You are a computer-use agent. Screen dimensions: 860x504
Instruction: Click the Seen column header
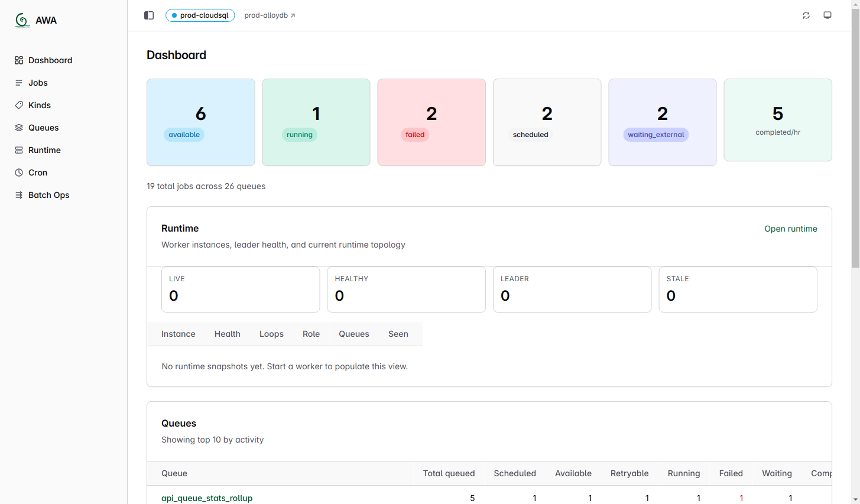click(x=398, y=334)
